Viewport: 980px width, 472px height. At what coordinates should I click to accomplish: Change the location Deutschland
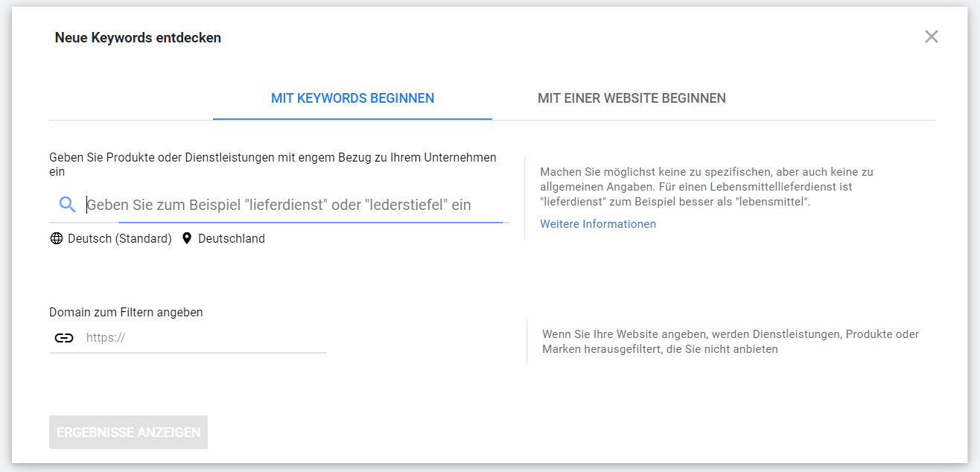(231, 238)
